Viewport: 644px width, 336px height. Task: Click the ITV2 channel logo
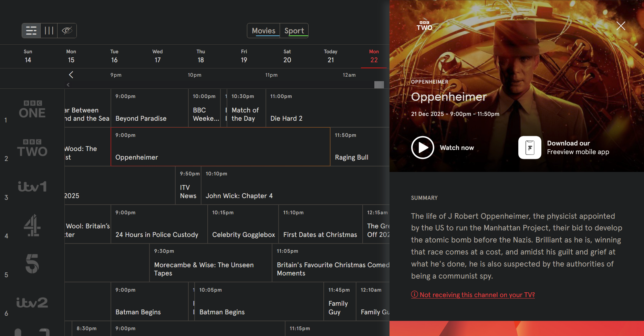[x=32, y=303]
